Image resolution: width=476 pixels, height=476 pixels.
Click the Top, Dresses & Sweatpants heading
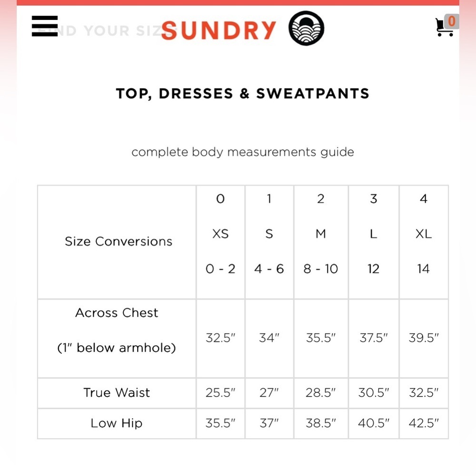(242, 93)
